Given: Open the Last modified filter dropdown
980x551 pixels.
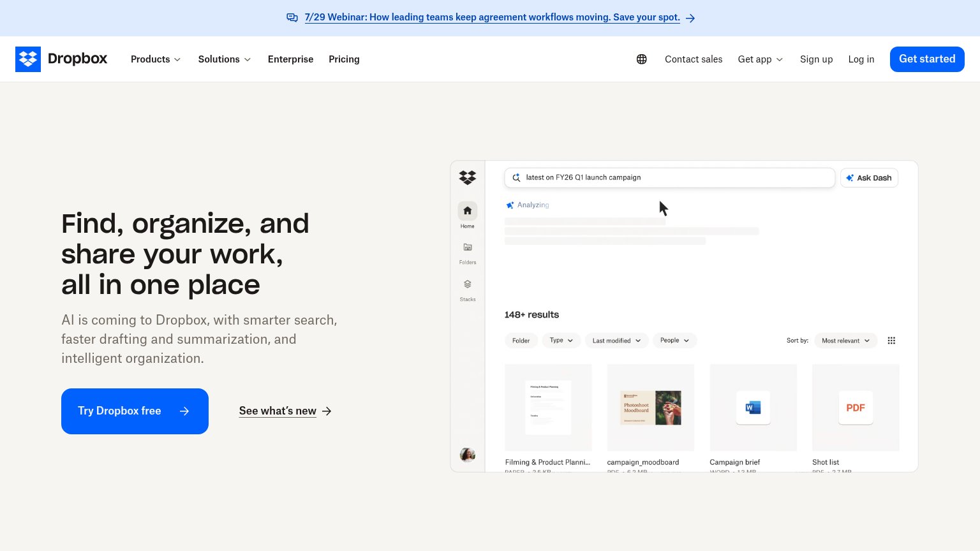Looking at the screenshot, I should (x=617, y=341).
